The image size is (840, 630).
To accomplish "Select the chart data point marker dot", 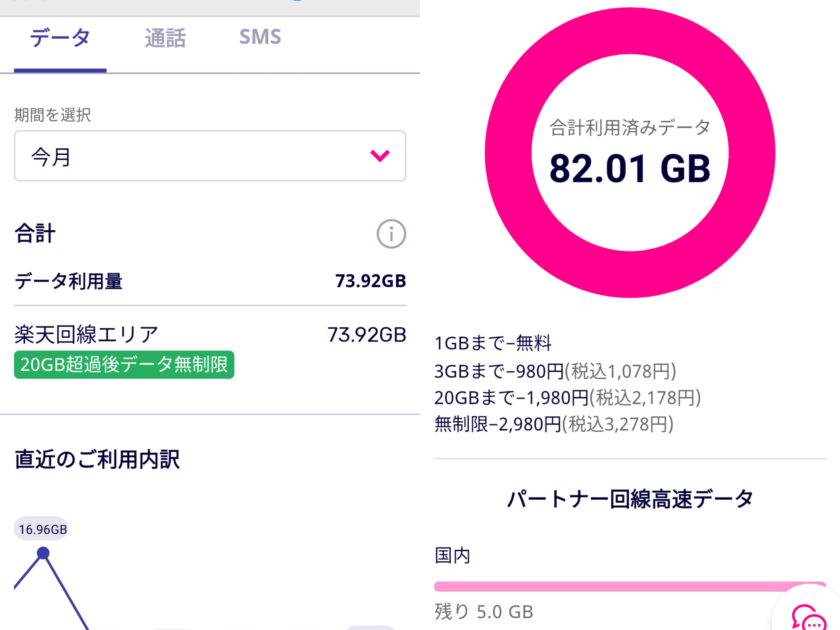I will coord(43,553).
